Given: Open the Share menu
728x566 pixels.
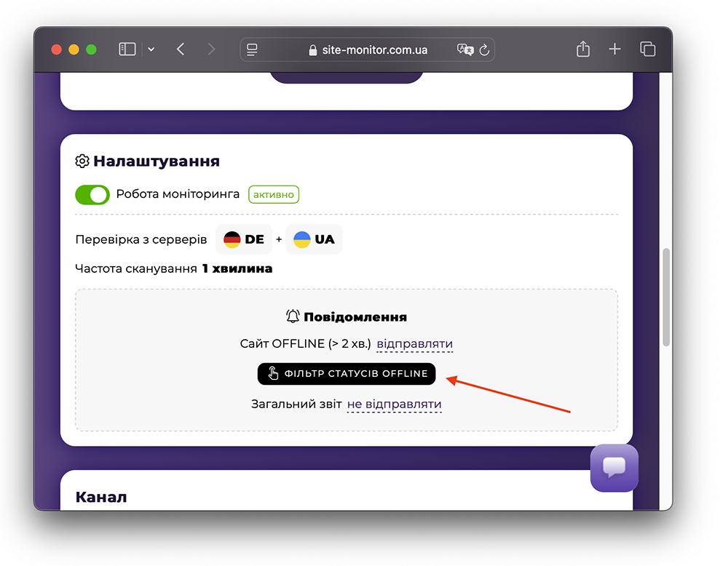Looking at the screenshot, I should point(583,49).
